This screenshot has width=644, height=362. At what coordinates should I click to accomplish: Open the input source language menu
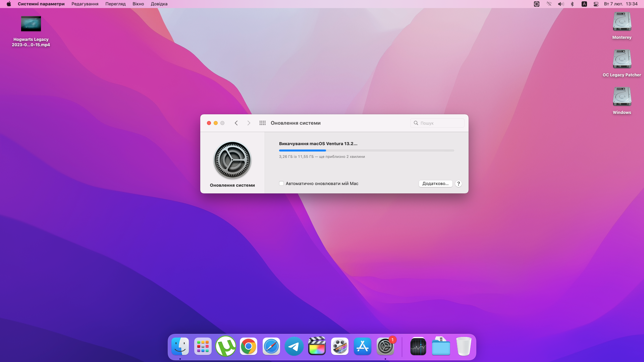coord(584,4)
